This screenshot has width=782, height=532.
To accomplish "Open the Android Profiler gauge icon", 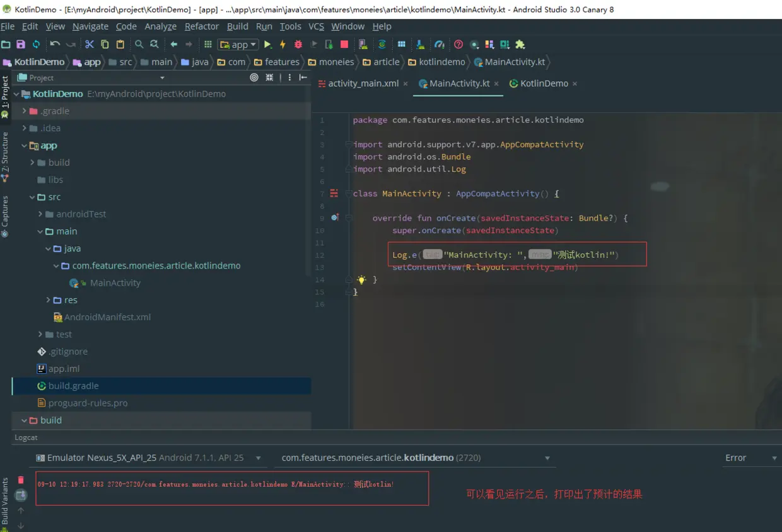I will pyautogui.click(x=439, y=44).
